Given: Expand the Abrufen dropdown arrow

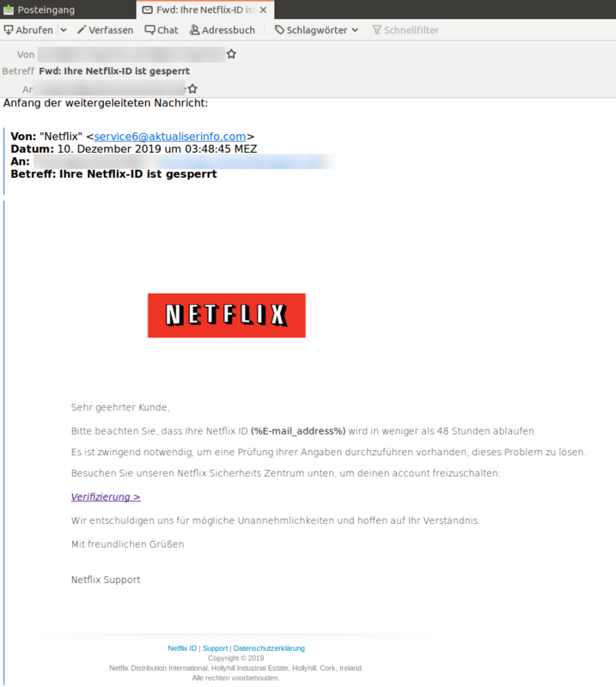Looking at the screenshot, I should coord(63,30).
